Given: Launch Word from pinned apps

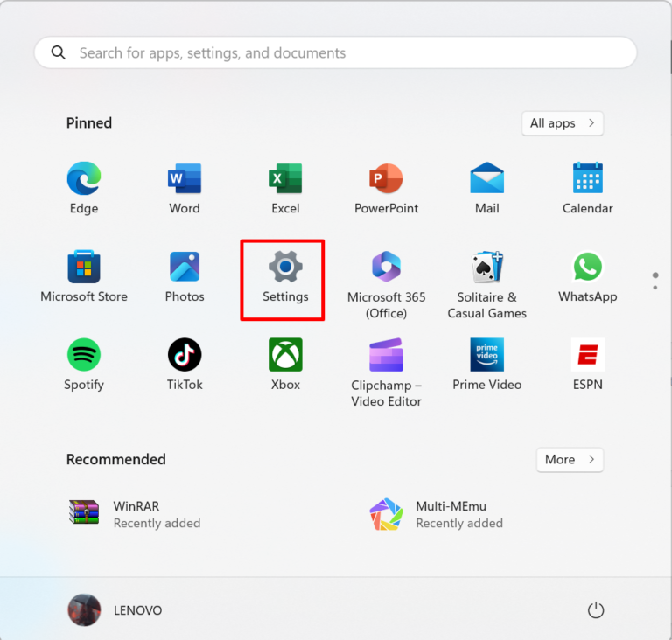Looking at the screenshot, I should point(185,188).
